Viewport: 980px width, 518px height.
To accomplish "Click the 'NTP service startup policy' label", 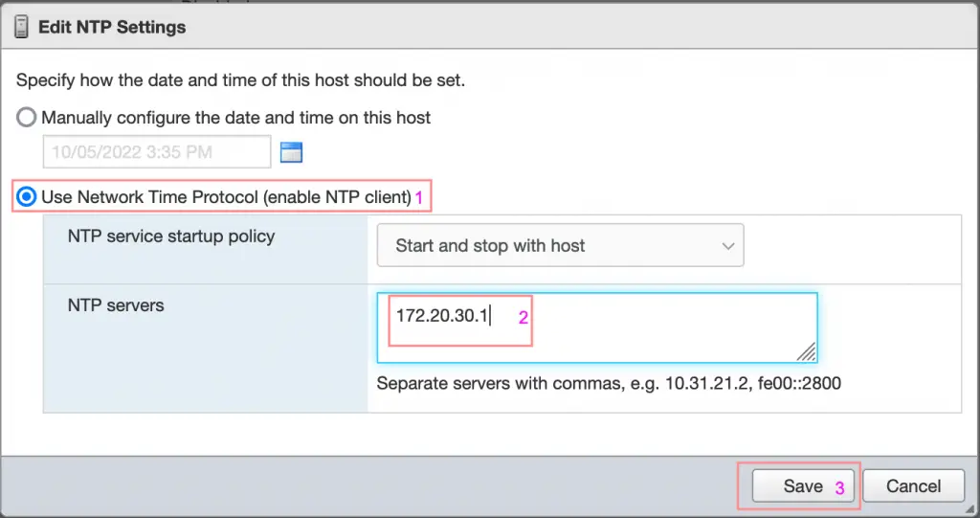I will click(x=171, y=236).
